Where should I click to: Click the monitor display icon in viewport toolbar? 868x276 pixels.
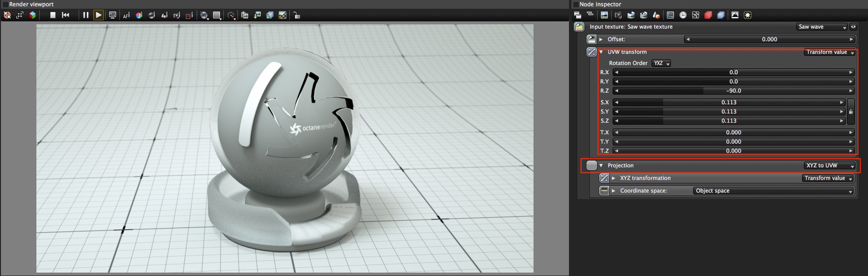click(x=113, y=15)
